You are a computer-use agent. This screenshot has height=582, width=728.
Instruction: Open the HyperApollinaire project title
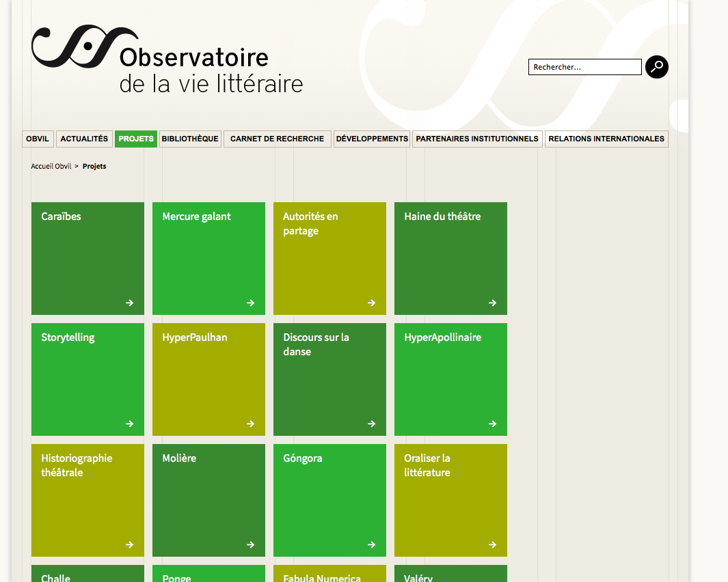pos(442,337)
